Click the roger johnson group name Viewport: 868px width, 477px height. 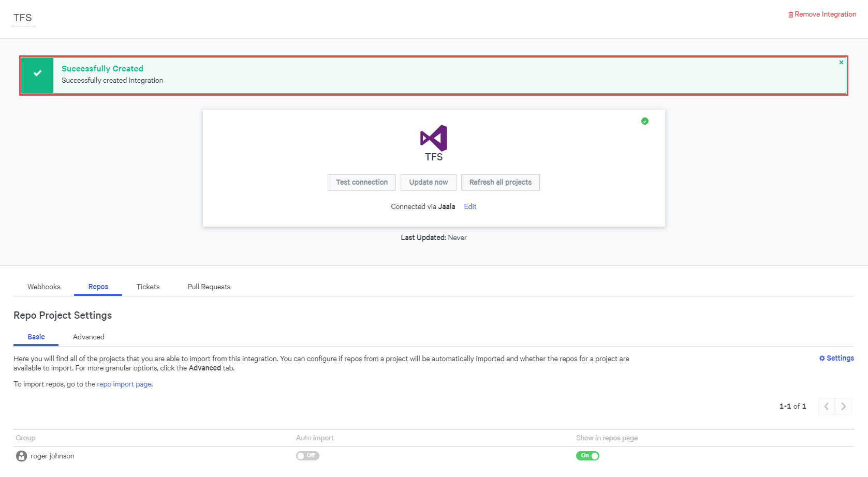pyautogui.click(x=52, y=456)
